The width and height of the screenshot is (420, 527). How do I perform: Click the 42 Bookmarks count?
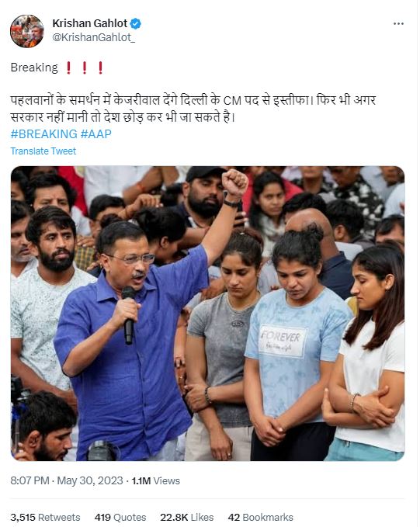point(260,517)
